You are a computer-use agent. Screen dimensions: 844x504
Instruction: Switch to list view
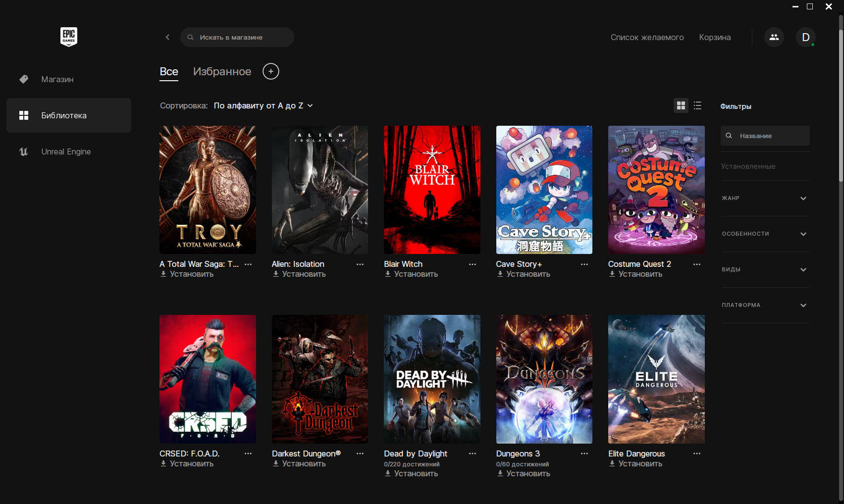(697, 105)
